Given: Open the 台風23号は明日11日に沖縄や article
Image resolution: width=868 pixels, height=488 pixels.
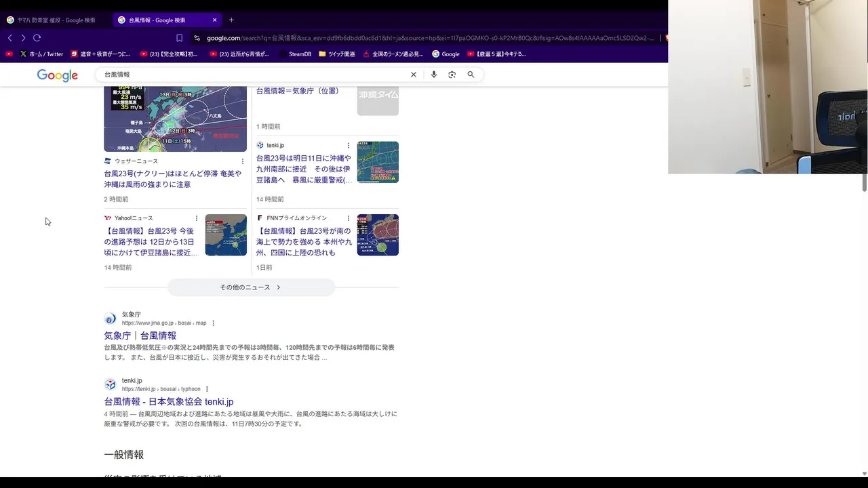Looking at the screenshot, I should click(x=304, y=169).
